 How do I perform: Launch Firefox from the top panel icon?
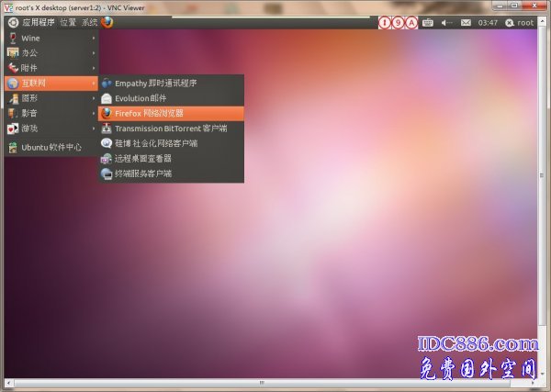107,22
